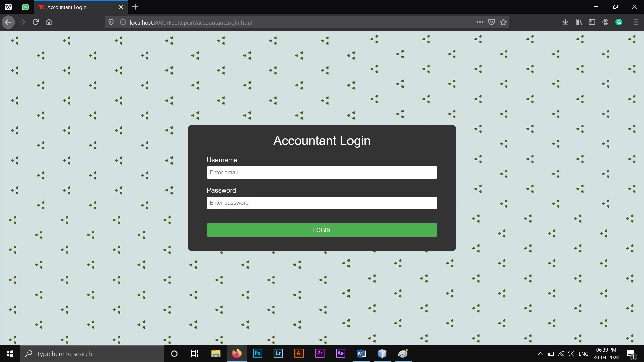Toggle the sidebar view icon
The width and height of the screenshot is (644, 362).
click(592, 22)
